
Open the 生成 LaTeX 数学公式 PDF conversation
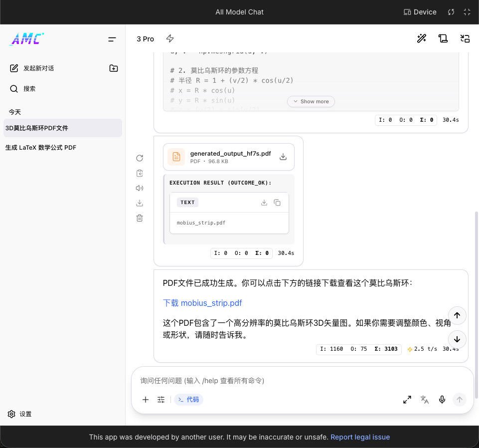tap(63, 147)
